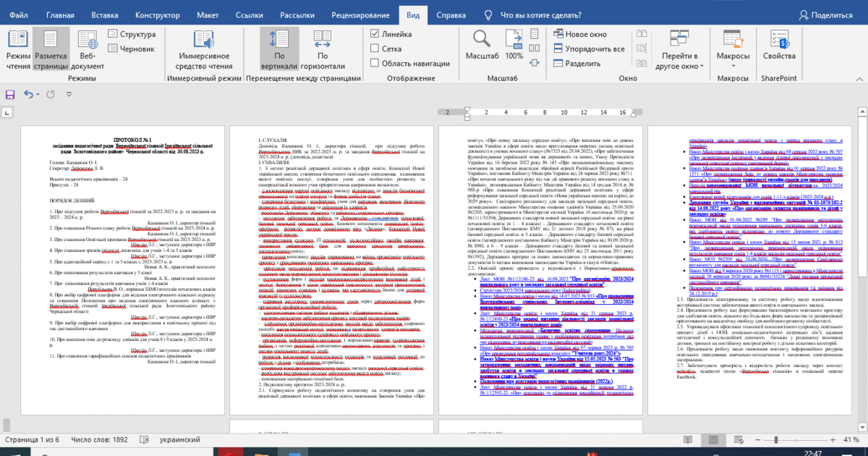
Task: Open the File (Файл) tab
Action: tap(20, 14)
